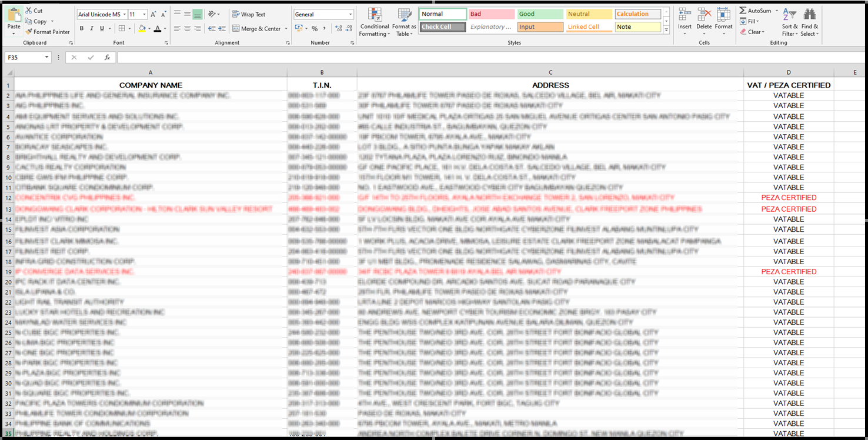Decrease font size with the smaller A icon

click(x=164, y=14)
